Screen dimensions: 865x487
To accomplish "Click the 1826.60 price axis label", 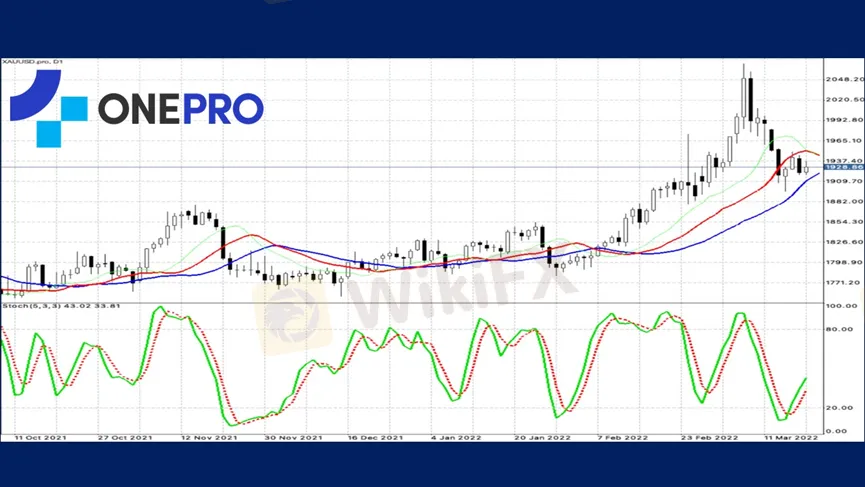I will pos(845,242).
